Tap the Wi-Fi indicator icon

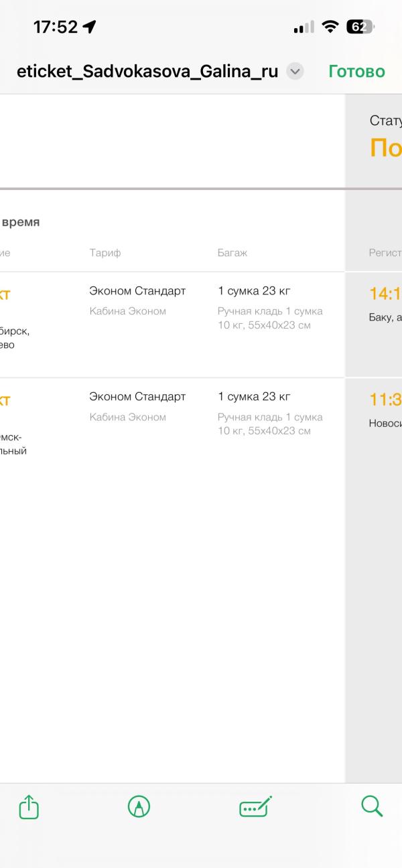click(x=330, y=27)
